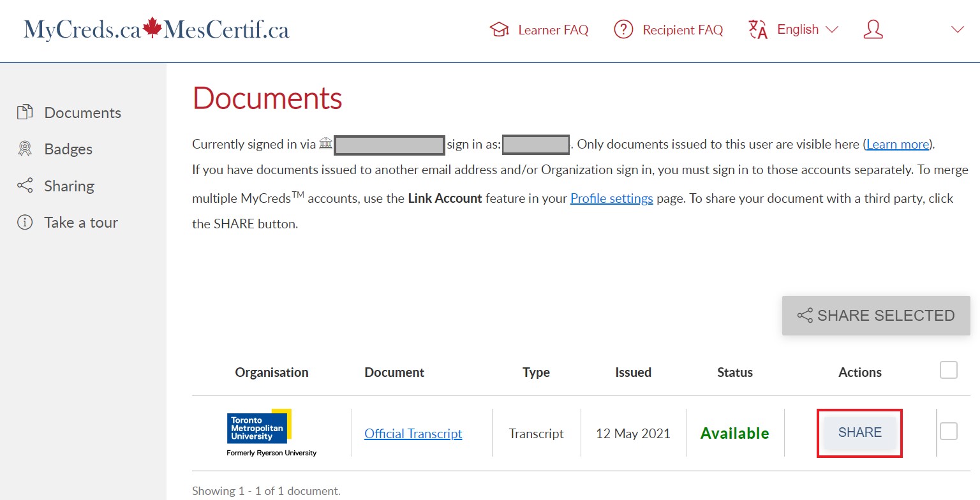Tick the select-all checkbox in table header
Screen dimensions: 980x500
949,370
